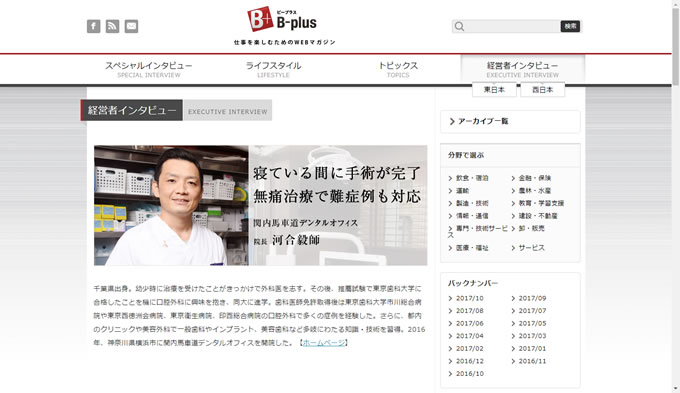
Task: Click the dentist interview banner image
Action: coord(261,205)
